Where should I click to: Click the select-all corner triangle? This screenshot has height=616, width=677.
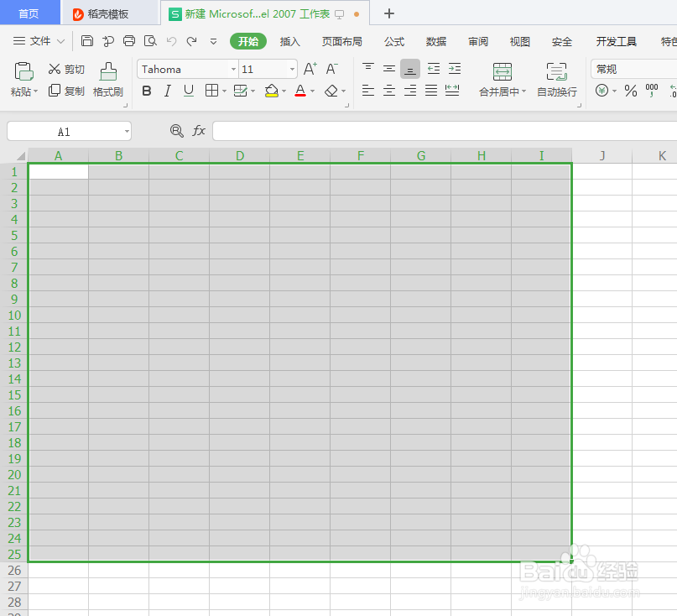click(x=20, y=156)
